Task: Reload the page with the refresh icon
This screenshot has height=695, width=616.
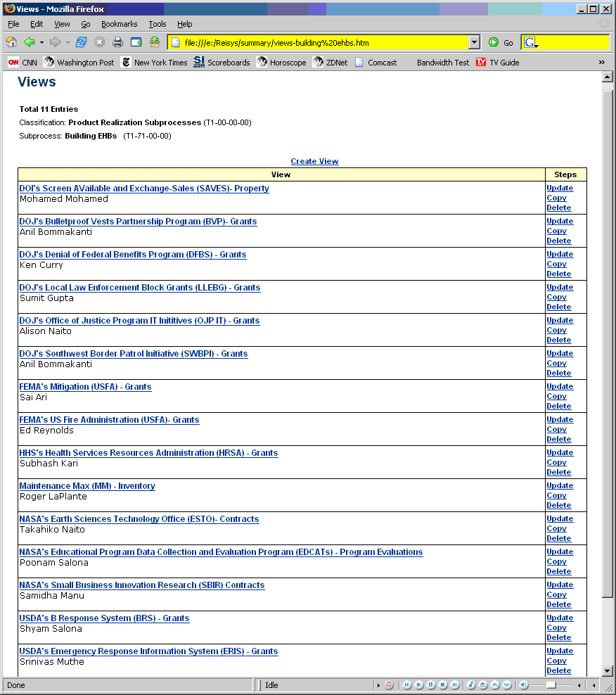Action: [81, 42]
